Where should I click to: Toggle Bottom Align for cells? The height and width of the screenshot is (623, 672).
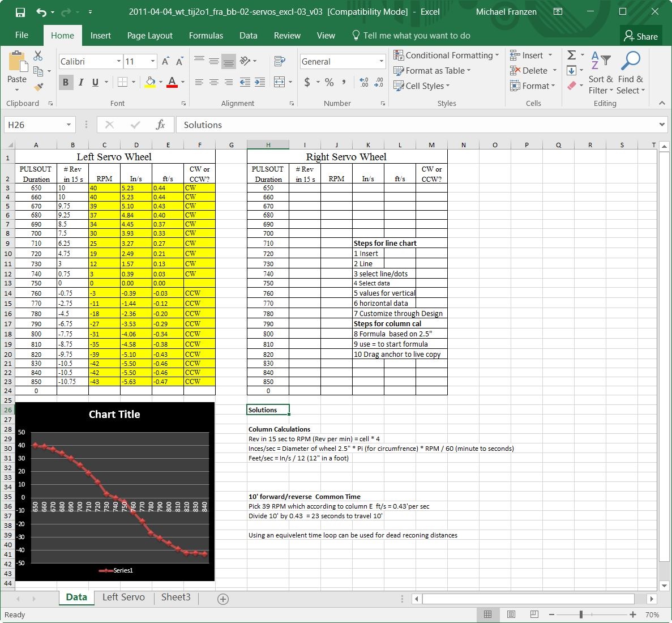coord(229,61)
